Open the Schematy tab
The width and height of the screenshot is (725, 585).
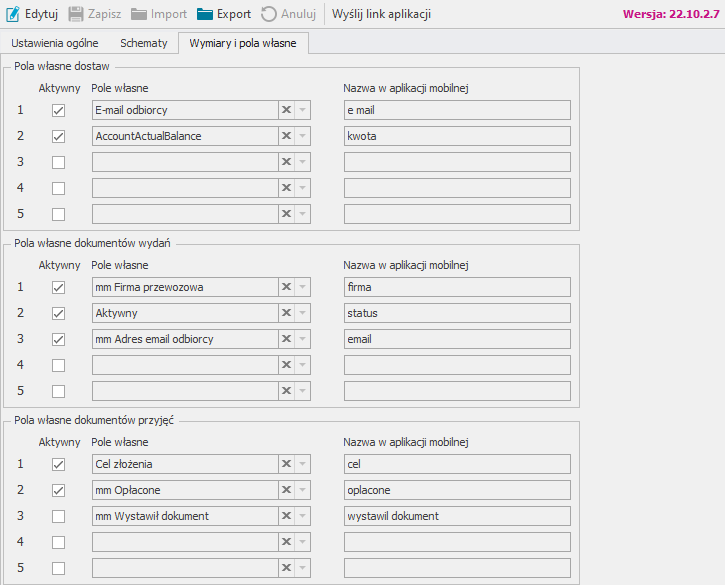pyautogui.click(x=143, y=43)
